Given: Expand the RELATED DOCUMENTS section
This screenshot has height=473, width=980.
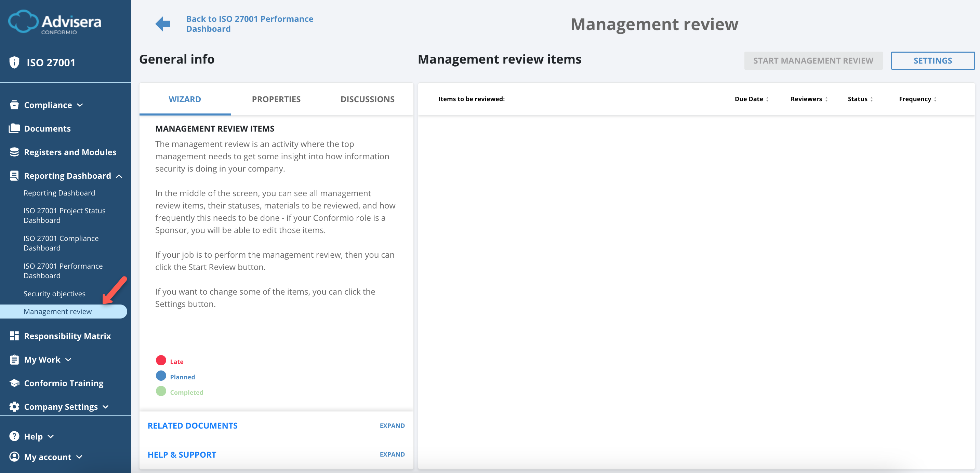Looking at the screenshot, I should pyautogui.click(x=392, y=425).
